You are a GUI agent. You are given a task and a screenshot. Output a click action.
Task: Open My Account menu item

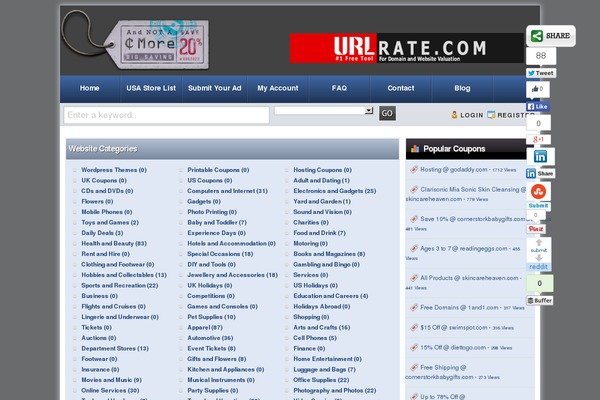(278, 88)
